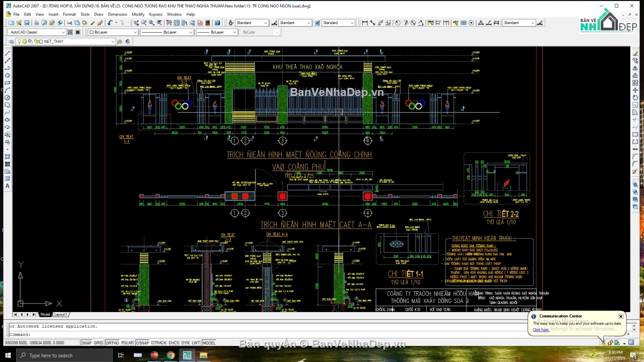Click the Pan realtime icon
Viewport: 644px width, 362px height.
pos(136,23)
